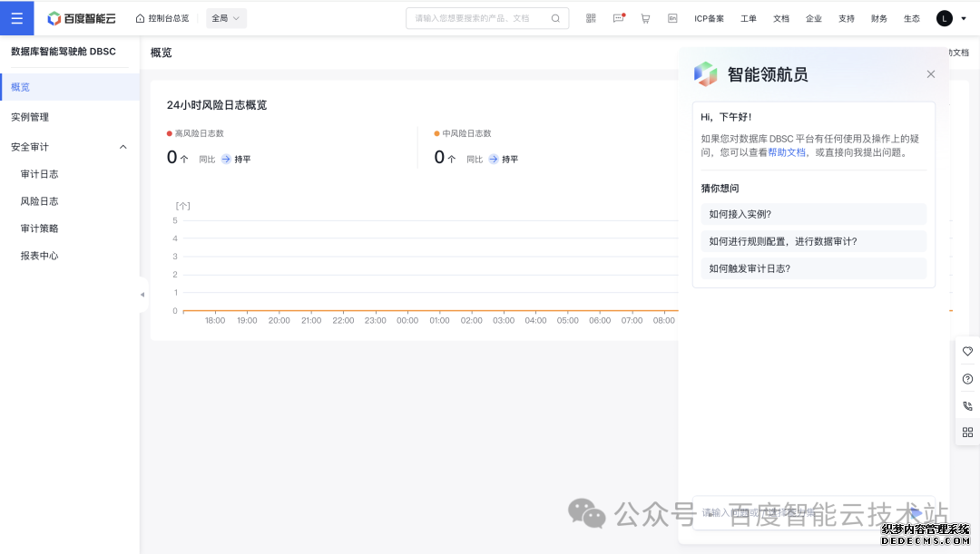The width and height of the screenshot is (980, 554).
Task: Click the phone contact icon
Action: 967,406
